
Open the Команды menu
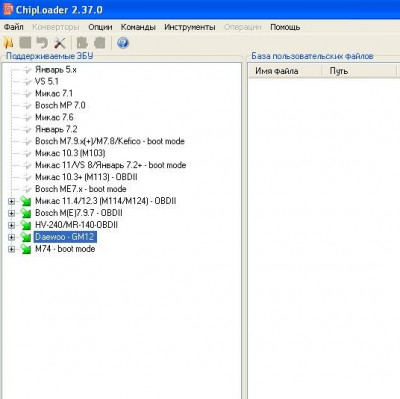click(x=138, y=27)
